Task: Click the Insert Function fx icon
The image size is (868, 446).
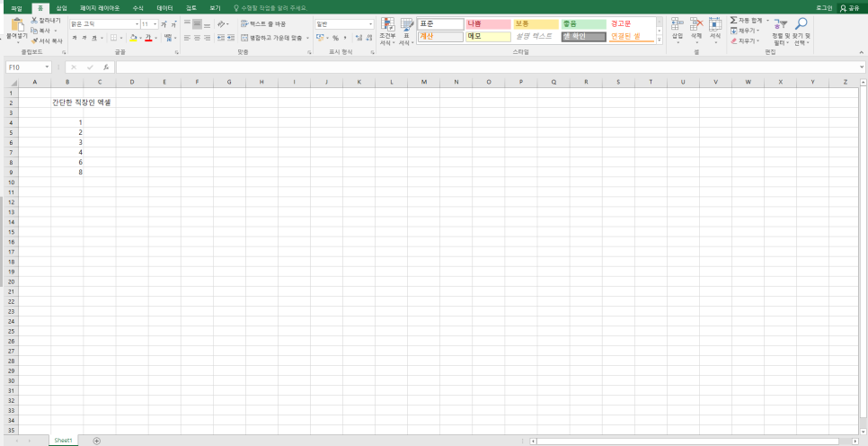Action: click(106, 67)
